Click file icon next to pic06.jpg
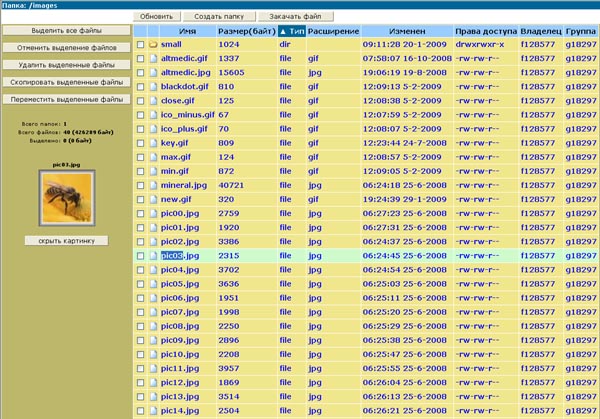This screenshot has width=600, height=419. (153, 298)
